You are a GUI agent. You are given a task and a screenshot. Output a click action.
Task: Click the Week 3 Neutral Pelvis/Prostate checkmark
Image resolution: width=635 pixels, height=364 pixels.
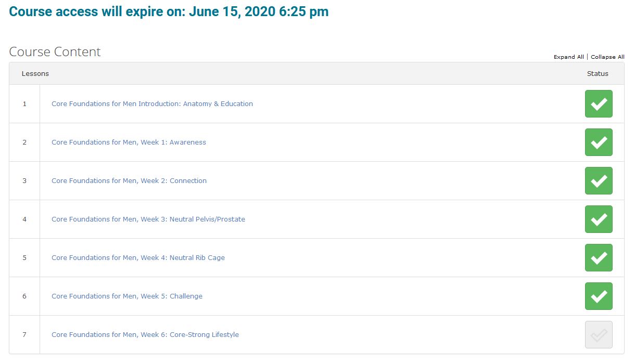pos(599,219)
